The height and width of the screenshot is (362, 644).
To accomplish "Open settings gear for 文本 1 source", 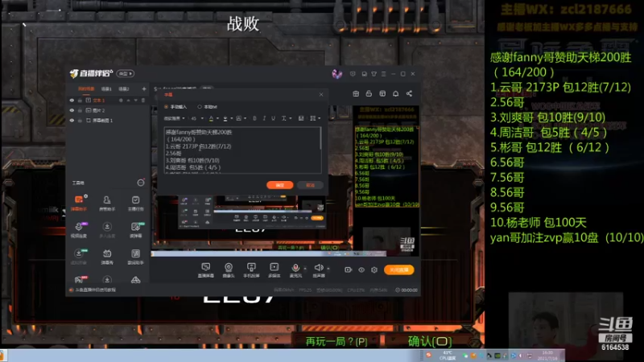I will (x=121, y=101).
